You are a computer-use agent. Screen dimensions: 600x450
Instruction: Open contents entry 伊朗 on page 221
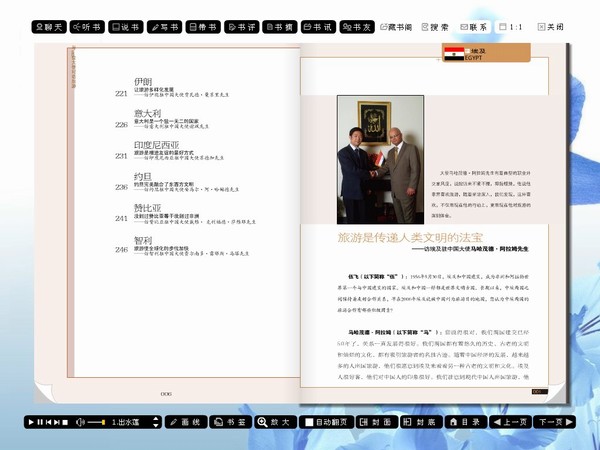tap(172, 88)
